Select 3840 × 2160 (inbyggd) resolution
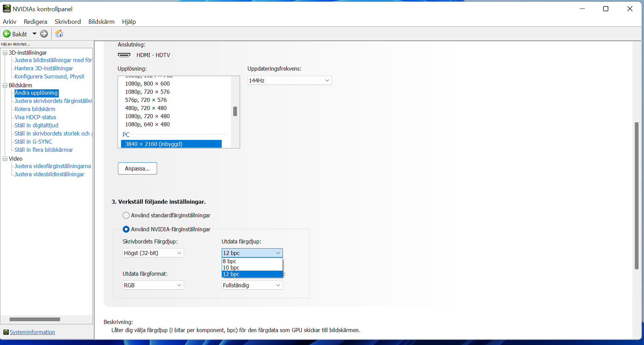The width and height of the screenshot is (644, 345). coord(171,144)
